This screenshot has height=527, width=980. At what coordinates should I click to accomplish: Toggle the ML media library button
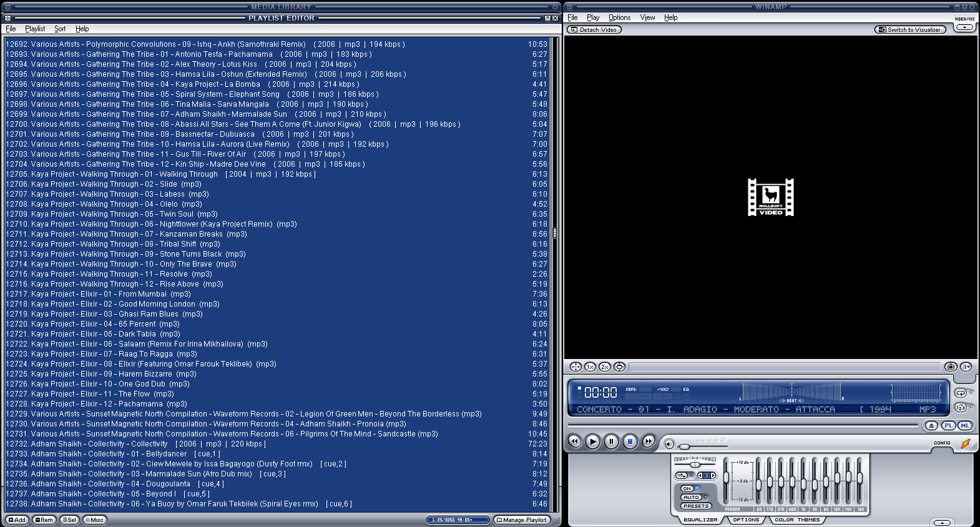click(x=965, y=425)
